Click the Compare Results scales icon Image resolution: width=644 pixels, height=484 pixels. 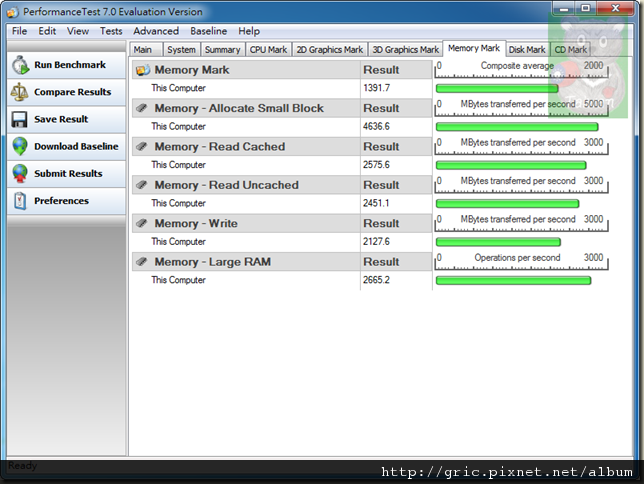(x=19, y=92)
